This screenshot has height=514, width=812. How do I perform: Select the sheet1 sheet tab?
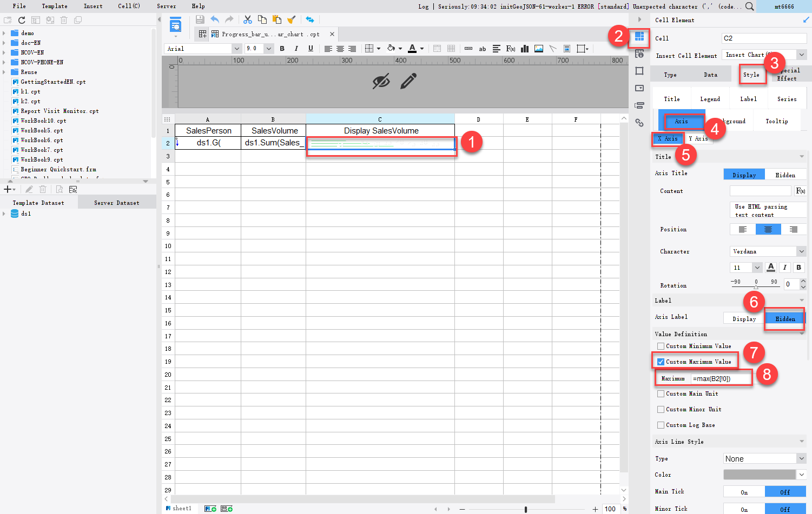coord(179,509)
